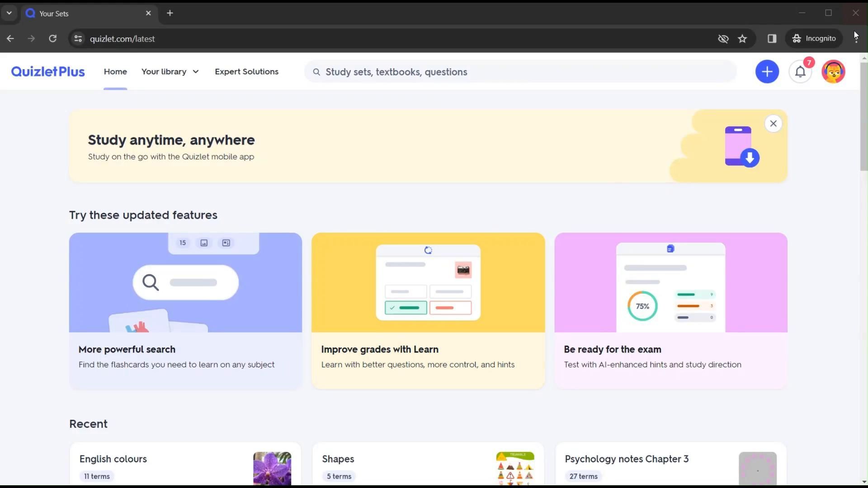Click the blue Create plus button
The image size is (868, 488).
tap(767, 72)
